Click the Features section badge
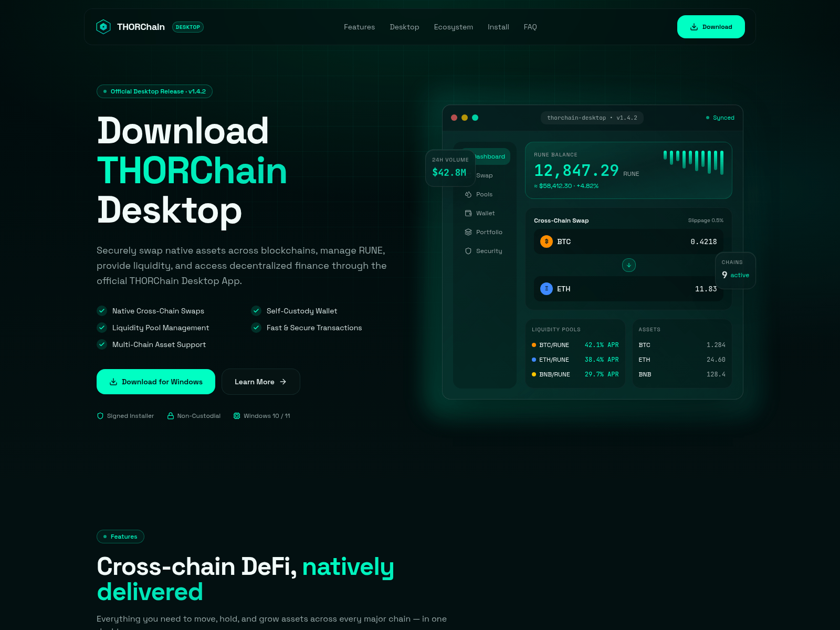Image resolution: width=840 pixels, height=630 pixels. pos(120,537)
